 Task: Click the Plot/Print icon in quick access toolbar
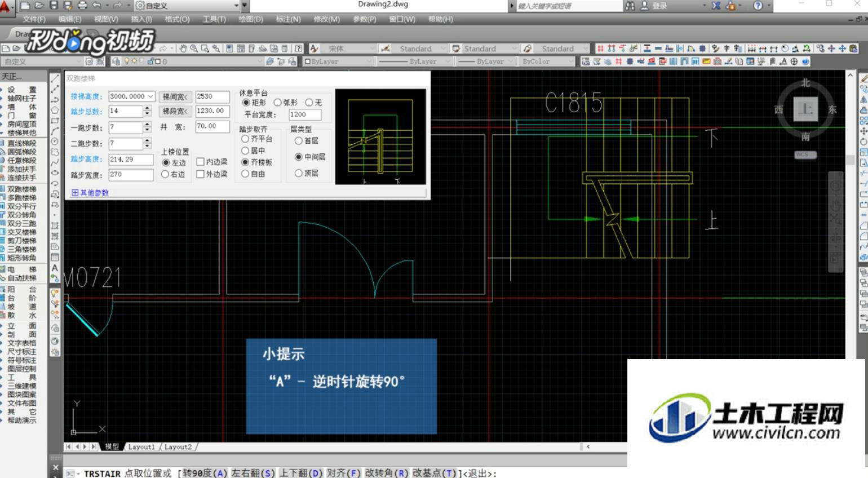click(82, 5)
